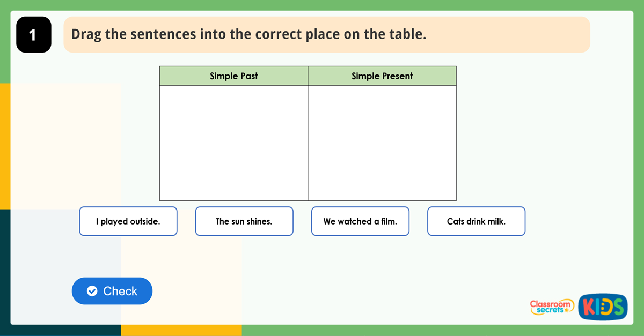644x336 pixels.
Task: Click the divider between the two table columns
Action: click(308, 142)
